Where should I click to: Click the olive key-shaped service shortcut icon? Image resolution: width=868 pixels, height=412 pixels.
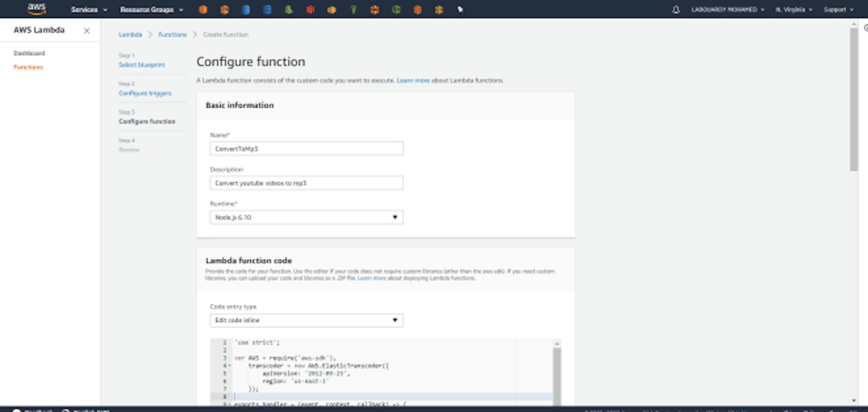[353, 9]
